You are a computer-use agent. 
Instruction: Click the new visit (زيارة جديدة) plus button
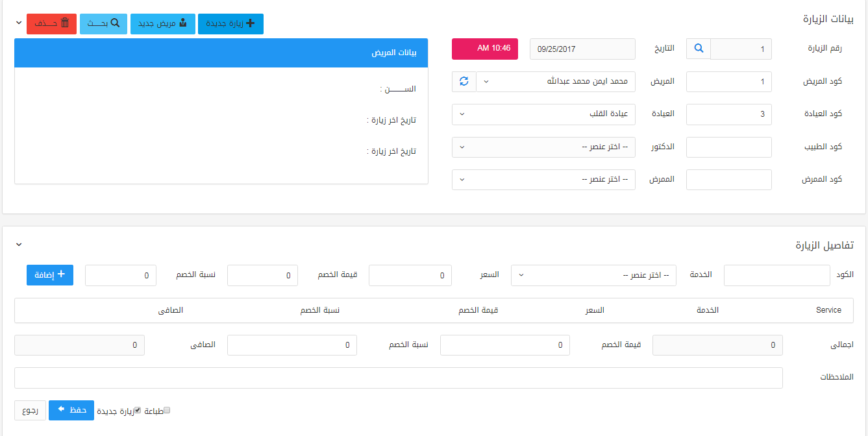click(x=230, y=24)
